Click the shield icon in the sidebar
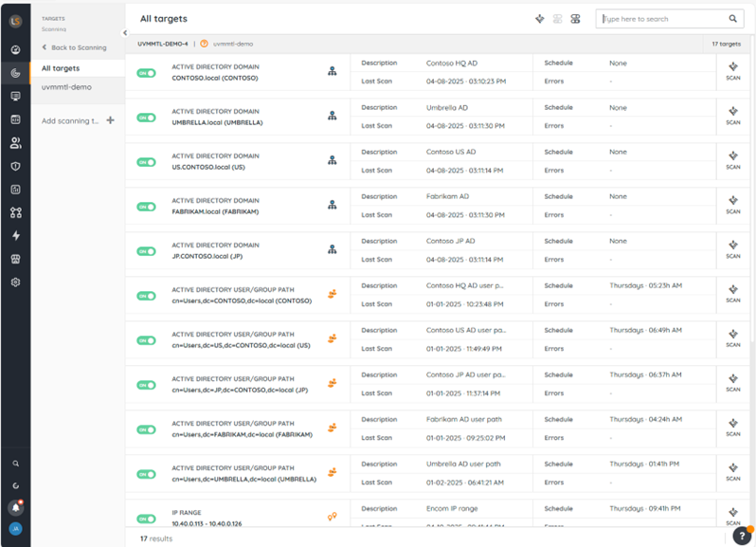The width and height of the screenshot is (756, 547). 15,166
